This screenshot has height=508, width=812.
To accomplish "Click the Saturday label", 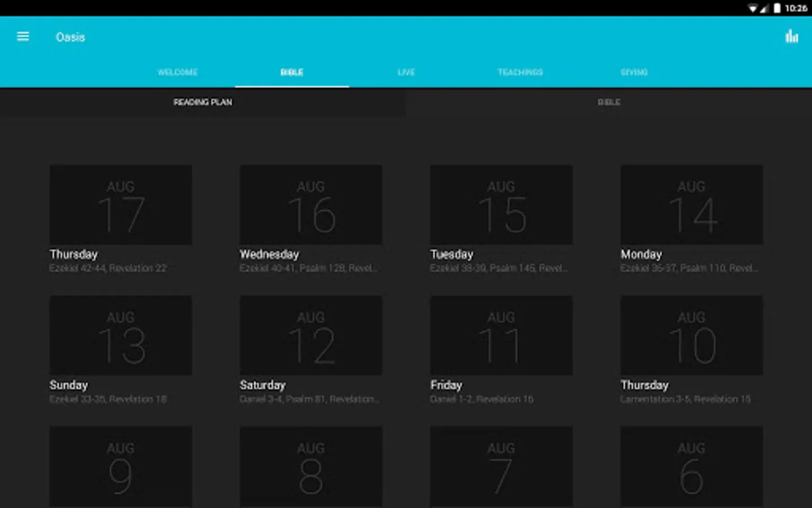I will 262,386.
